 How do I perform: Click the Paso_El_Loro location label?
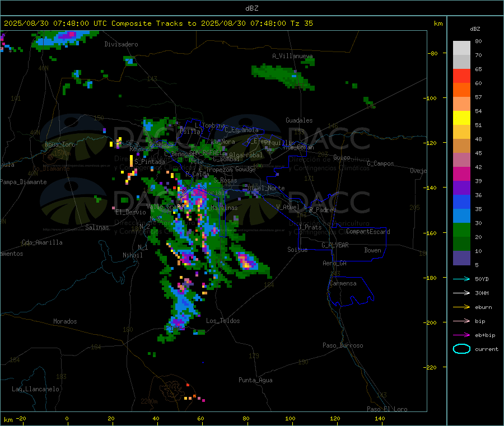pyautogui.click(x=387, y=409)
